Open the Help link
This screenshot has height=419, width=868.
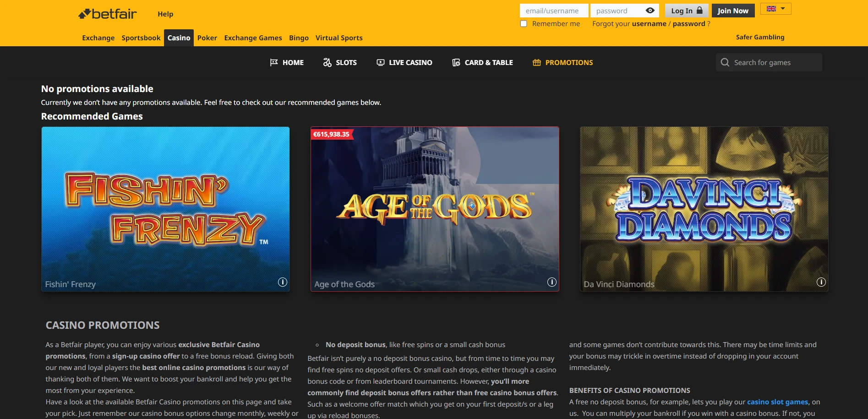(x=165, y=14)
